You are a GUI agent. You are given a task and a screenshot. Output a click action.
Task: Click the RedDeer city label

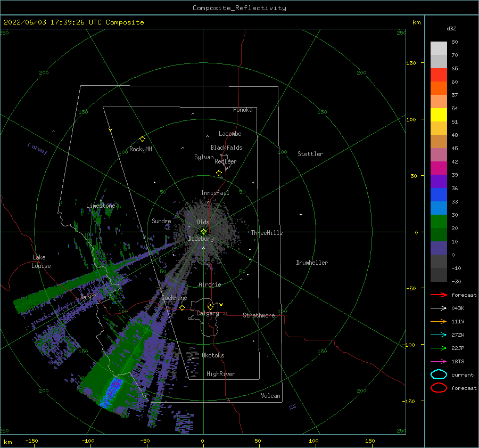click(x=226, y=161)
